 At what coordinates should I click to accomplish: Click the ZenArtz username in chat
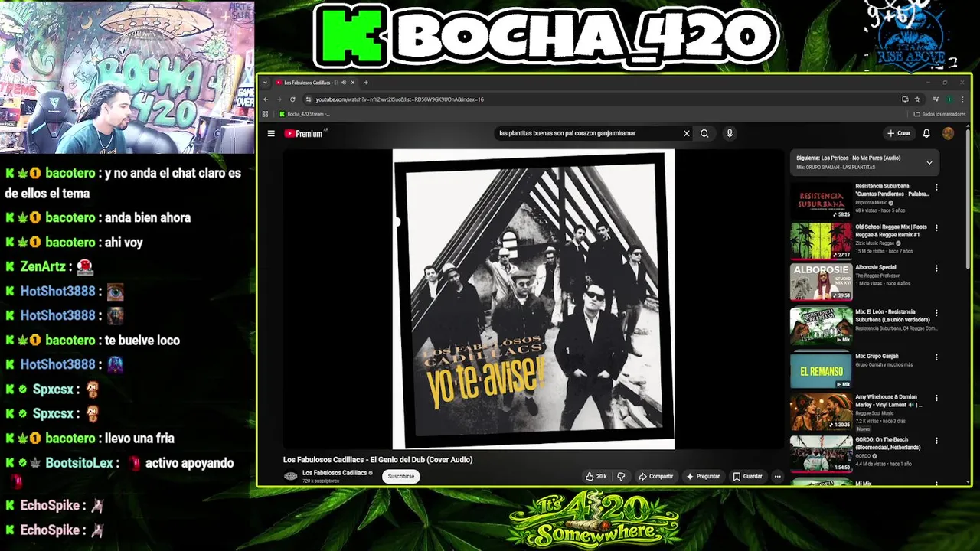(43, 266)
